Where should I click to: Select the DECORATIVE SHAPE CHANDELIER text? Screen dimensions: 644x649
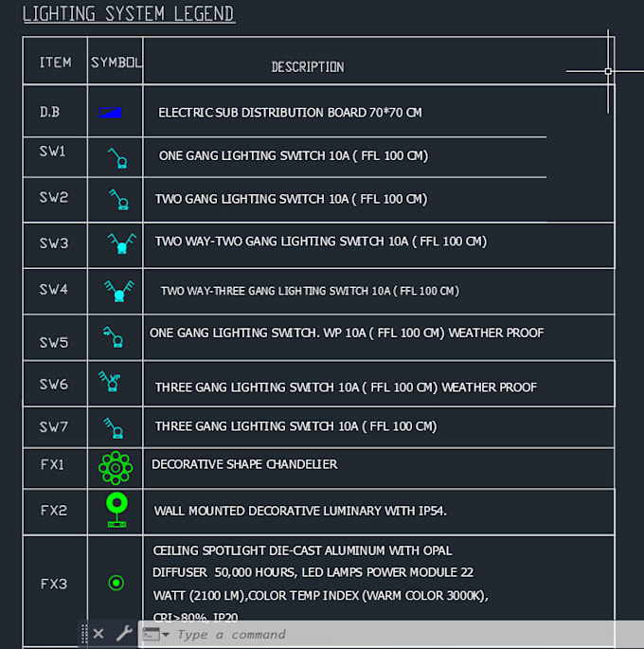[x=244, y=464]
